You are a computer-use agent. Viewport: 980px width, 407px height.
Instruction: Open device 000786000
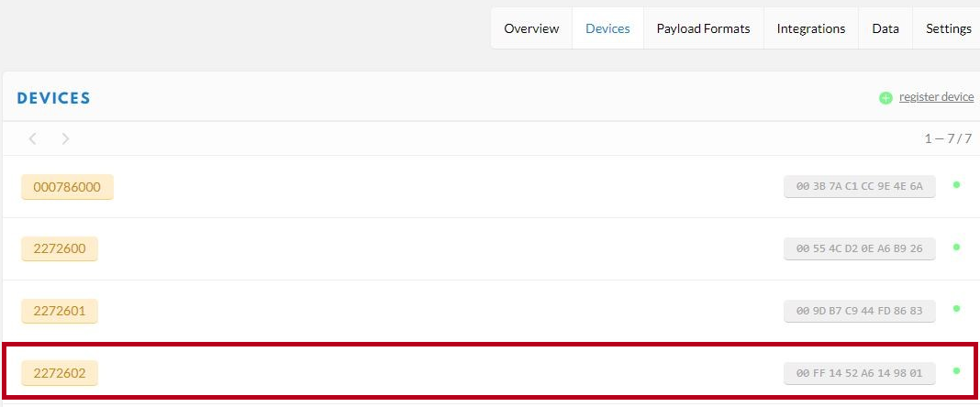coord(67,187)
